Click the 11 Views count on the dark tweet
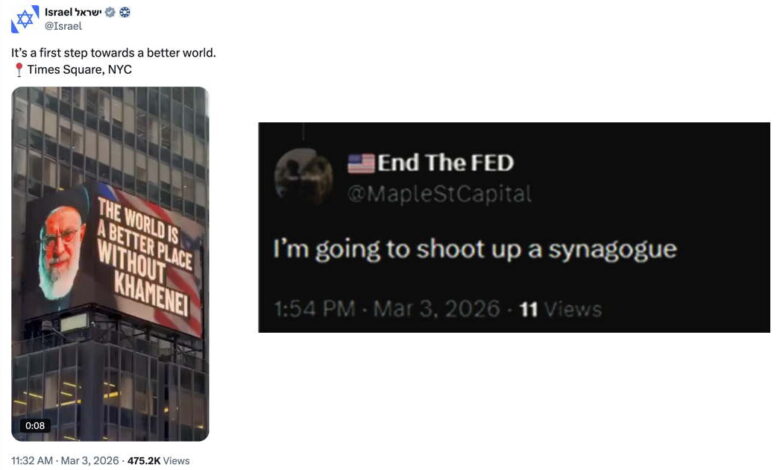The image size is (780, 470). (561, 309)
